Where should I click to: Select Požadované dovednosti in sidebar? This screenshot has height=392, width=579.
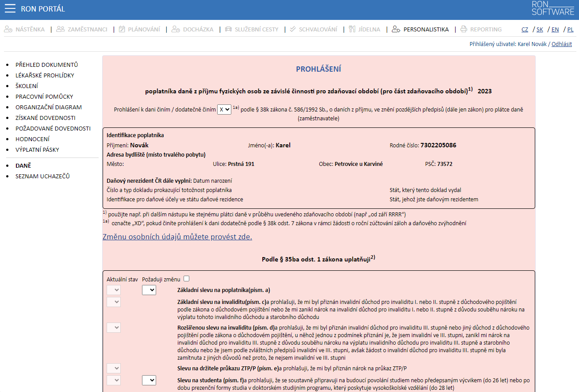[x=53, y=128]
